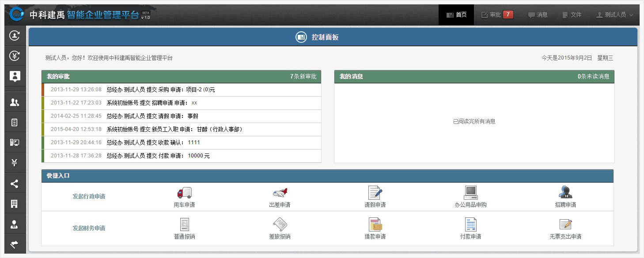This screenshot has width=644, height=258.
Task: Switch to the 文件 tab
Action: pos(572,15)
